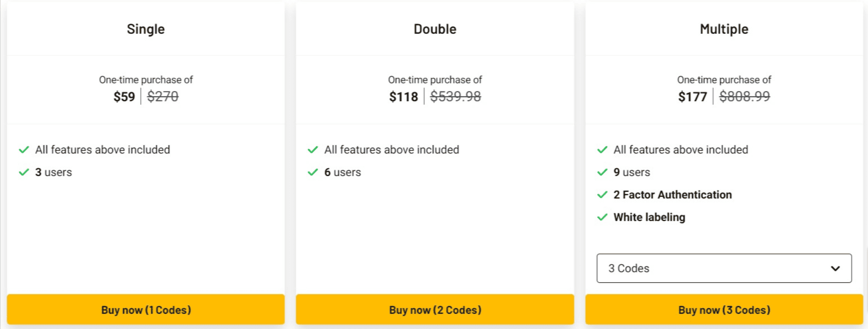Click checkmark for Single plan all features
The height and width of the screenshot is (329, 868).
[x=24, y=149]
